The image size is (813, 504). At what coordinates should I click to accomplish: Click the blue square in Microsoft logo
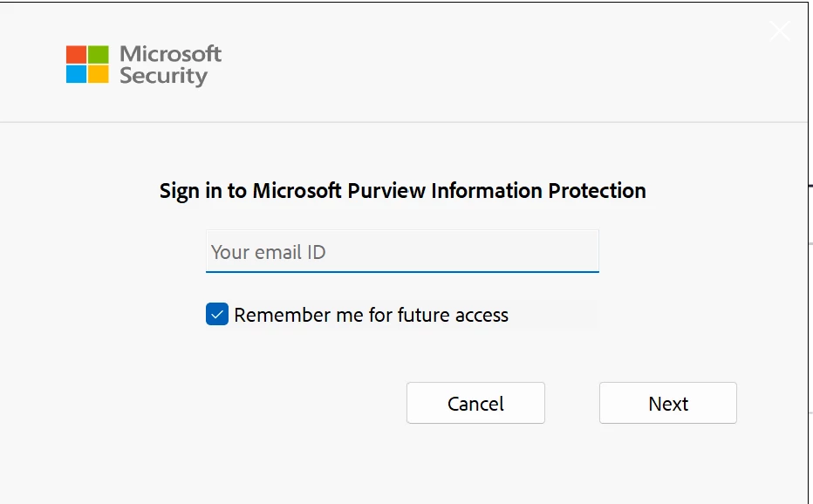pos(77,75)
